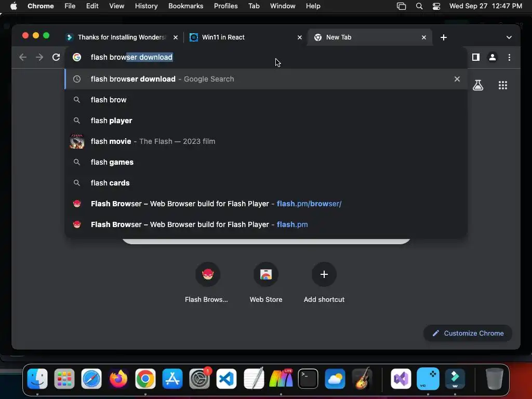
Task: Pick the flash games suggestion
Action: [x=265, y=162]
